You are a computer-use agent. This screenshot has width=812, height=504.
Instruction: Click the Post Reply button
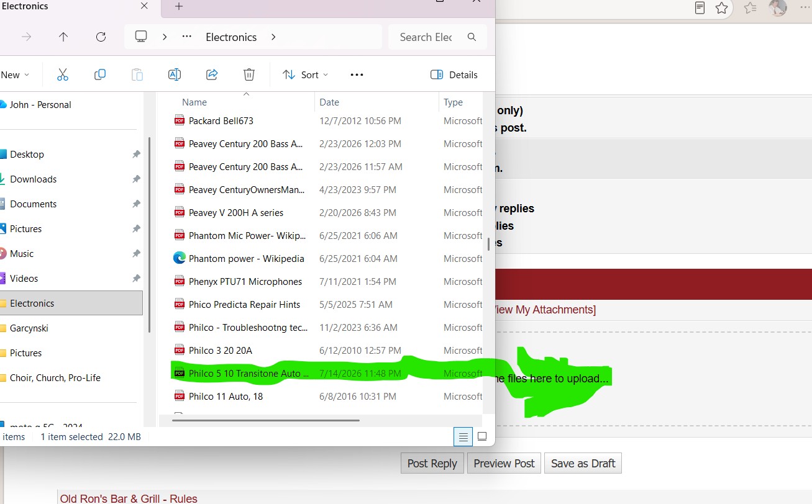pos(432,464)
